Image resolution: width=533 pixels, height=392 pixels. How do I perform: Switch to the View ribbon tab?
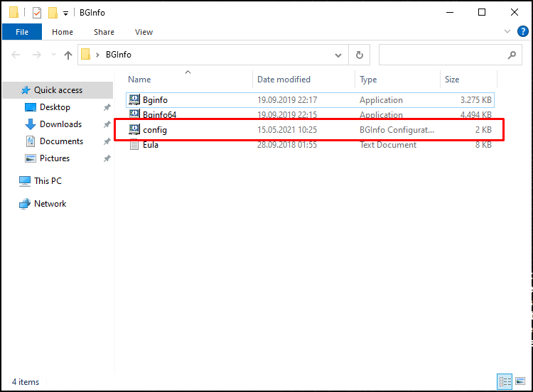click(x=144, y=32)
